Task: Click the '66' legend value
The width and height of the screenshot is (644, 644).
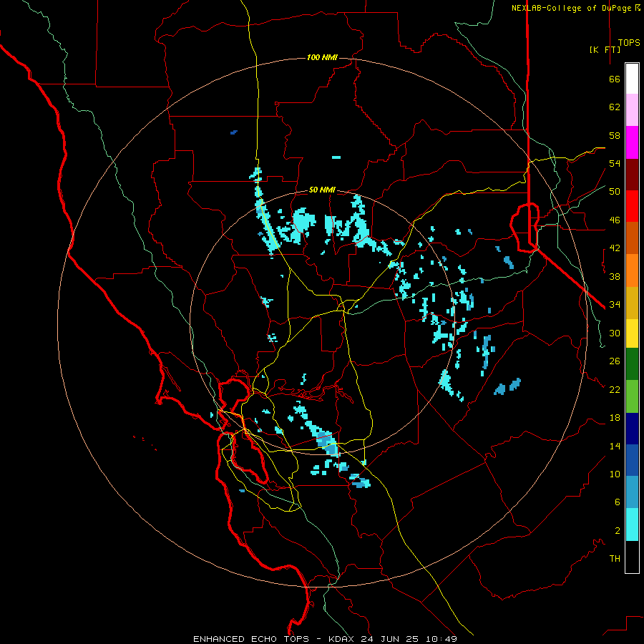Action: pos(615,79)
